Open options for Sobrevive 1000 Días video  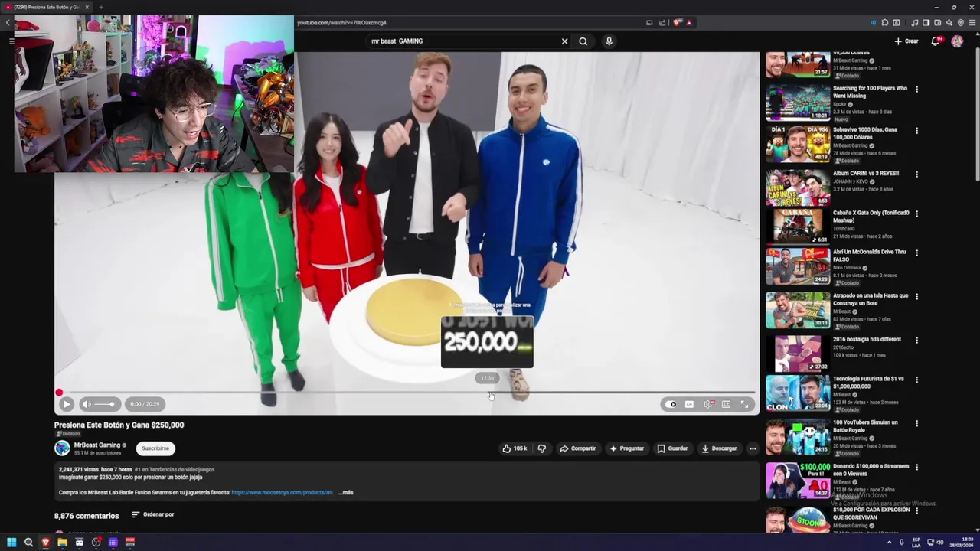click(x=916, y=131)
